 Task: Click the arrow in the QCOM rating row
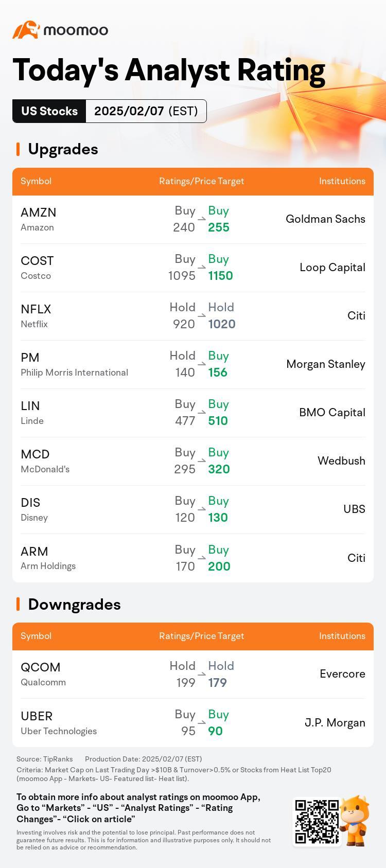coord(202,674)
